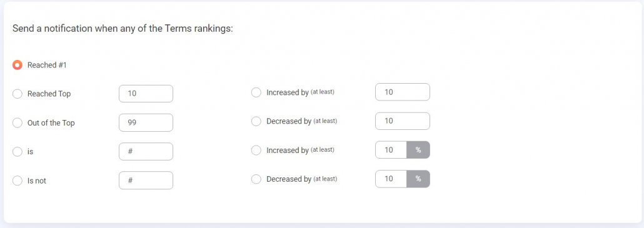The image size is (644, 228).
Task: Select Increased by percent radio button
Action: (256, 150)
